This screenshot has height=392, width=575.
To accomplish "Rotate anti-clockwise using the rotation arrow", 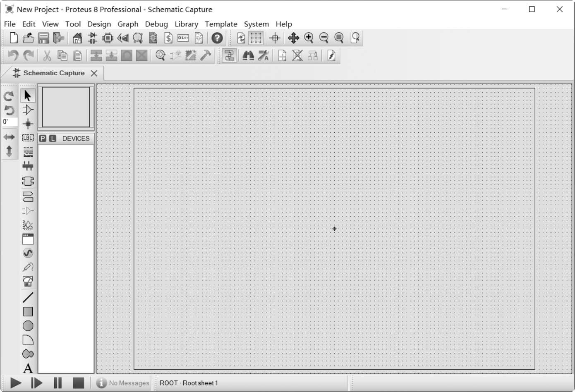I will 9,110.
